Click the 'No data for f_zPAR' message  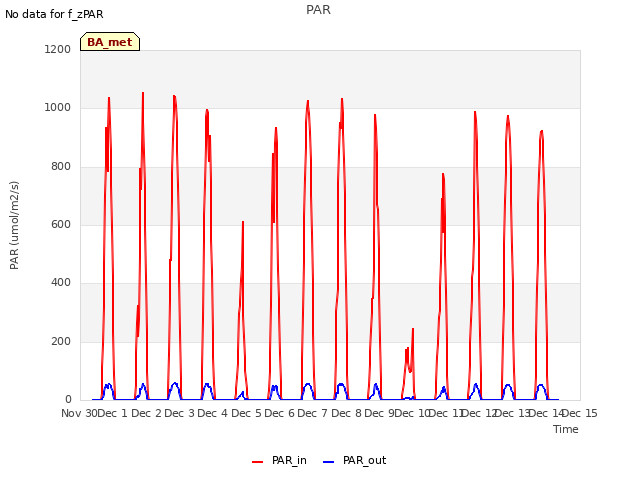(54, 14)
